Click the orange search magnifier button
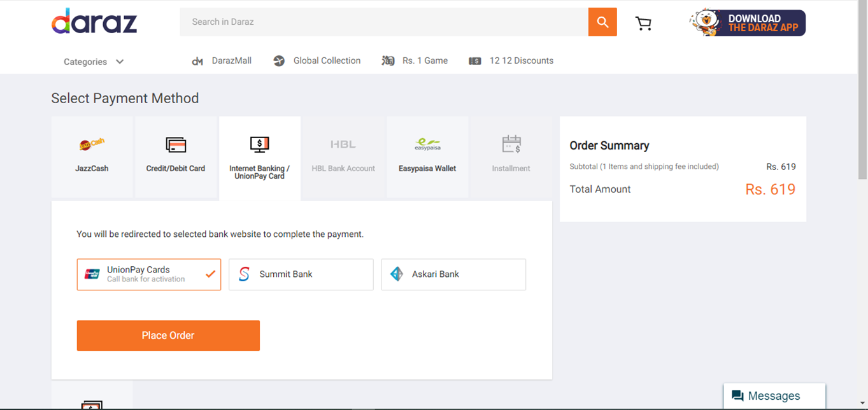Image resolution: width=868 pixels, height=410 pixels. click(x=602, y=22)
